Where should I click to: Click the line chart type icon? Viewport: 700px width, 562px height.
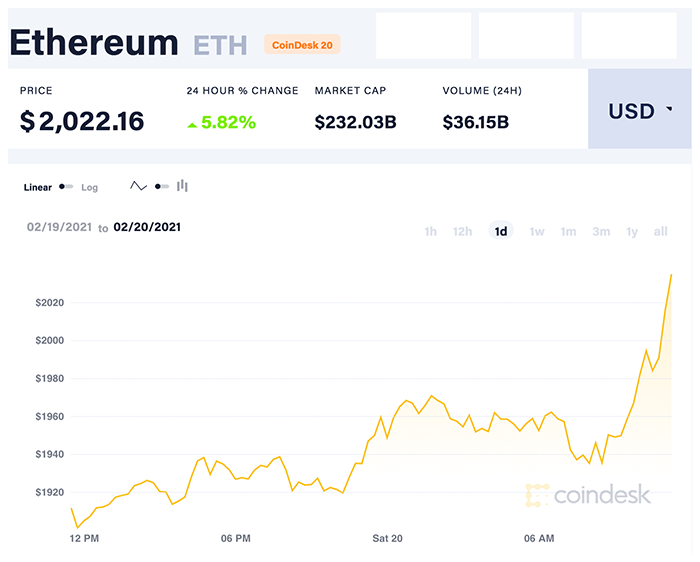point(139,186)
